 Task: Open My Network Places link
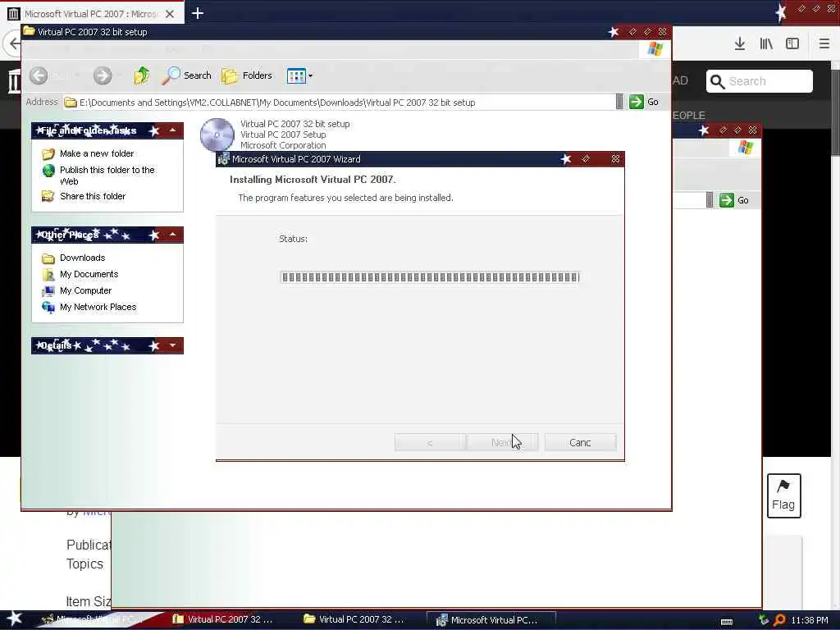[x=98, y=307]
